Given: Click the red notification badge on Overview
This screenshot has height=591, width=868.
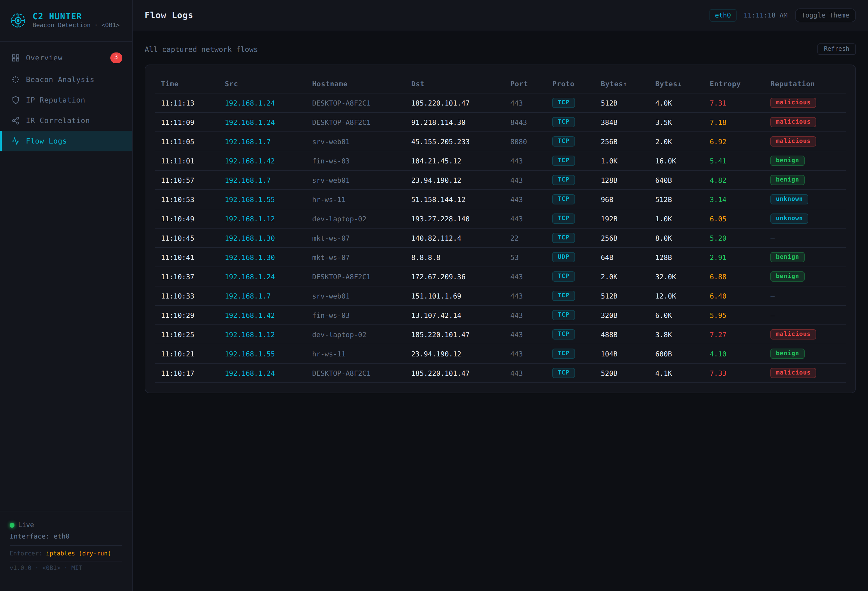Looking at the screenshot, I should click(116, 58).
